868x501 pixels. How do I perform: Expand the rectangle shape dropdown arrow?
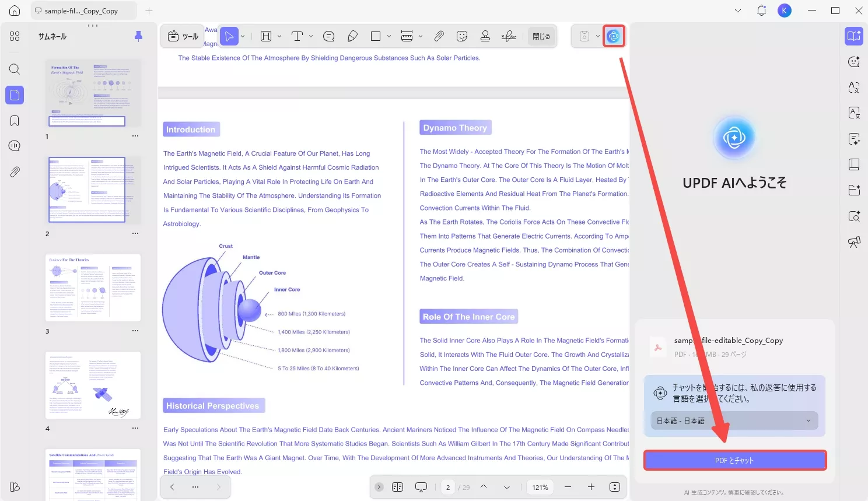pos(389,36)
